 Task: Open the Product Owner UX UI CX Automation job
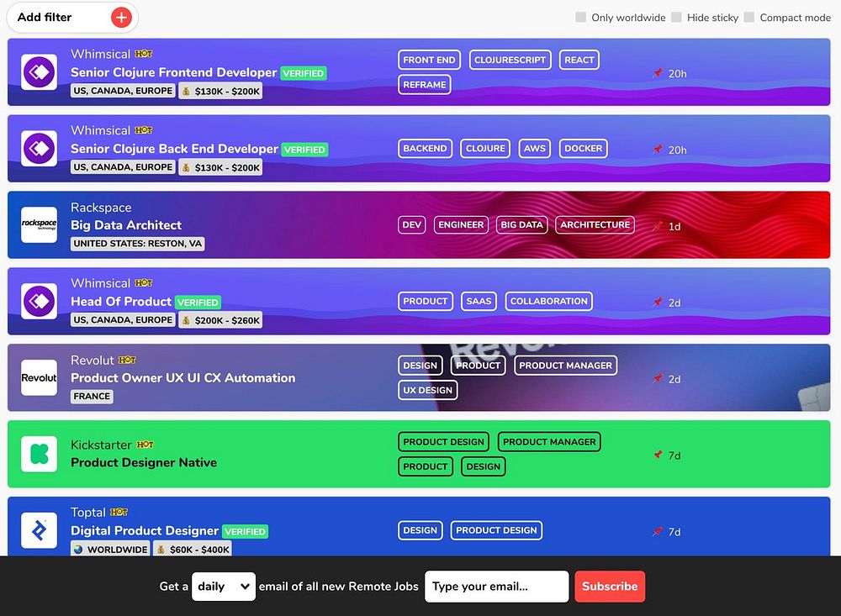coord(182,378)
